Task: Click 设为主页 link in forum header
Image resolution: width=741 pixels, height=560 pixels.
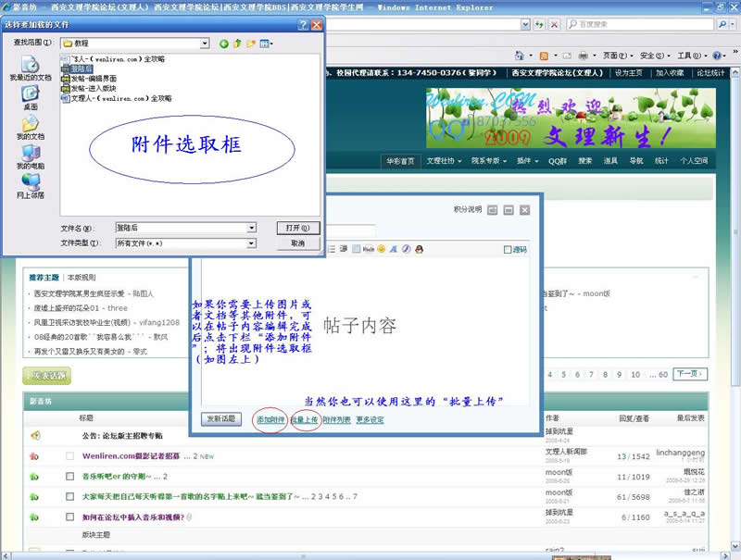Action: coord(629,73)
